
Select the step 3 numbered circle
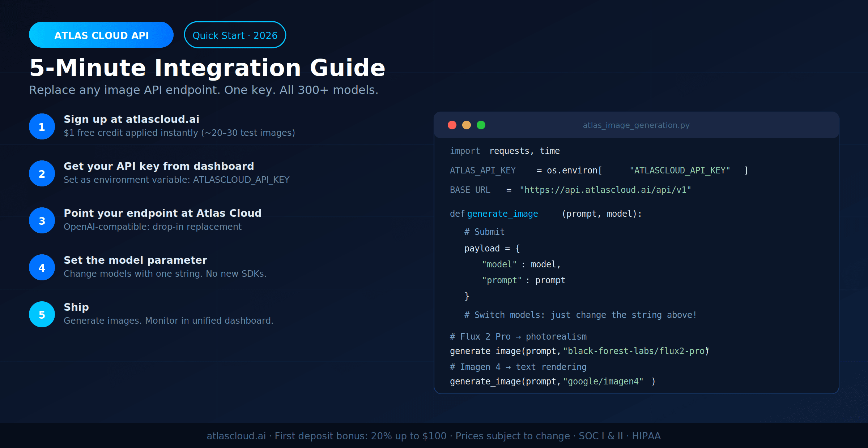(x=42, y=220)
